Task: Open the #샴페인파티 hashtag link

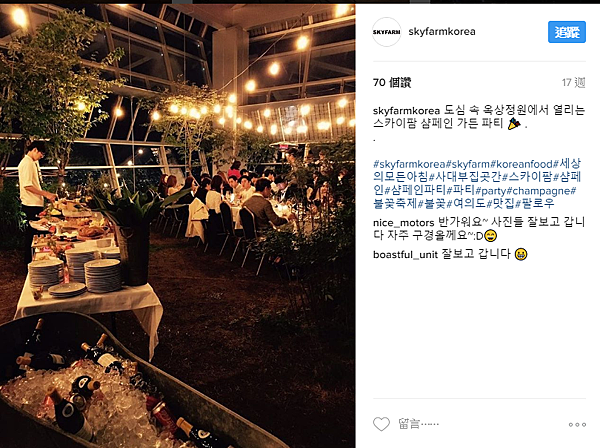Action: (416, 191)
